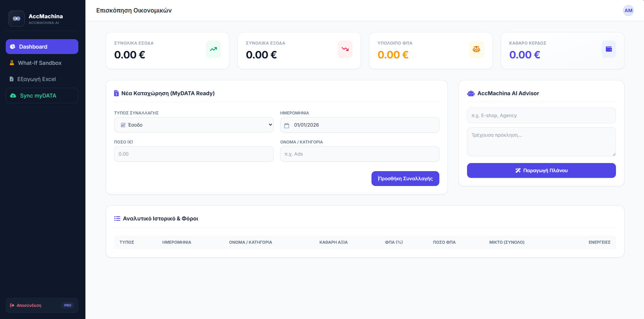The height and width of the screenshot is (319, 644).
Task: Click the Παραγωγή Πλάνου button
Action: [541, 170]
